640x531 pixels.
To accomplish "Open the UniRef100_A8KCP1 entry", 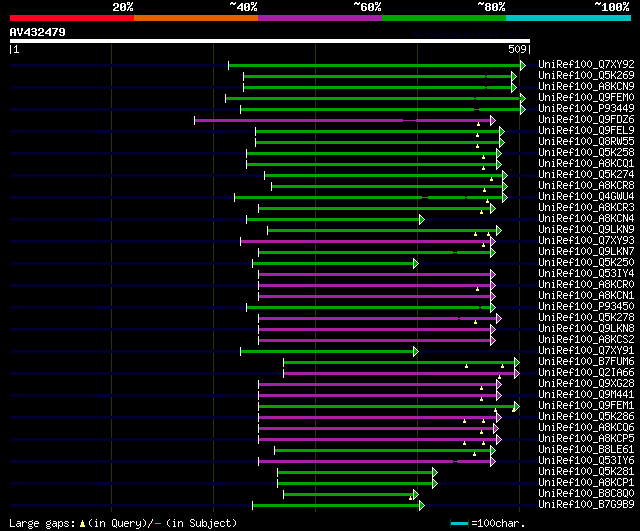I will [586, 483].
